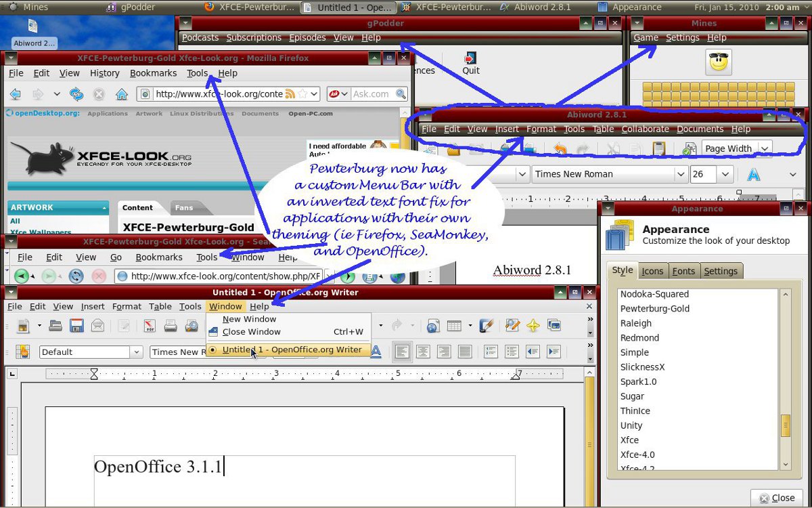Click Firefox reload button
Screen dimensions: 812x508
pyautogui.click(x=76, y=94)
